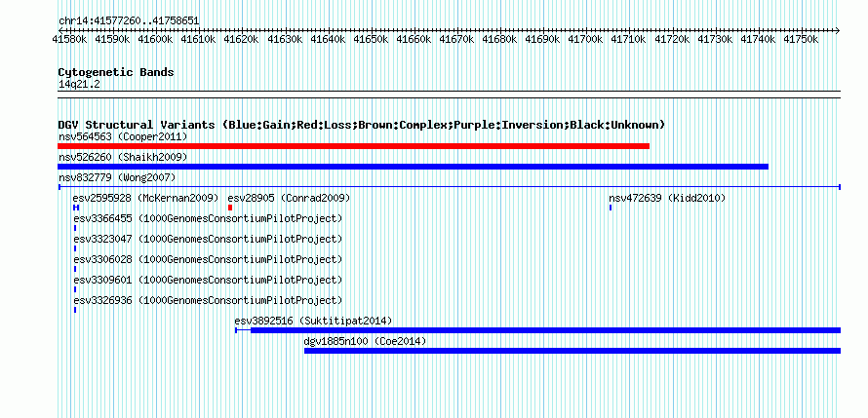Select the small blue esv2595928 marker
The width and height of the screenshot is (868, 418).
pos(76,208)
